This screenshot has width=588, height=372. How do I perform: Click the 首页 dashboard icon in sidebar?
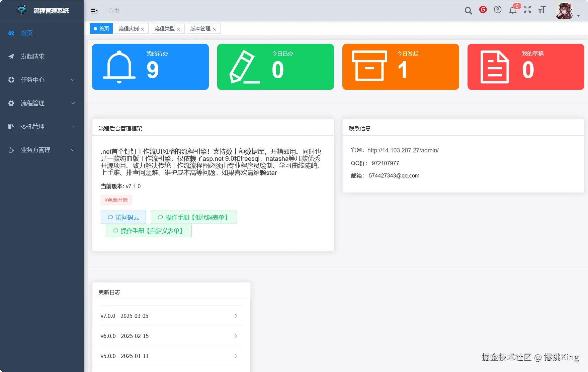pyautogui.click(x=11, y=33)
